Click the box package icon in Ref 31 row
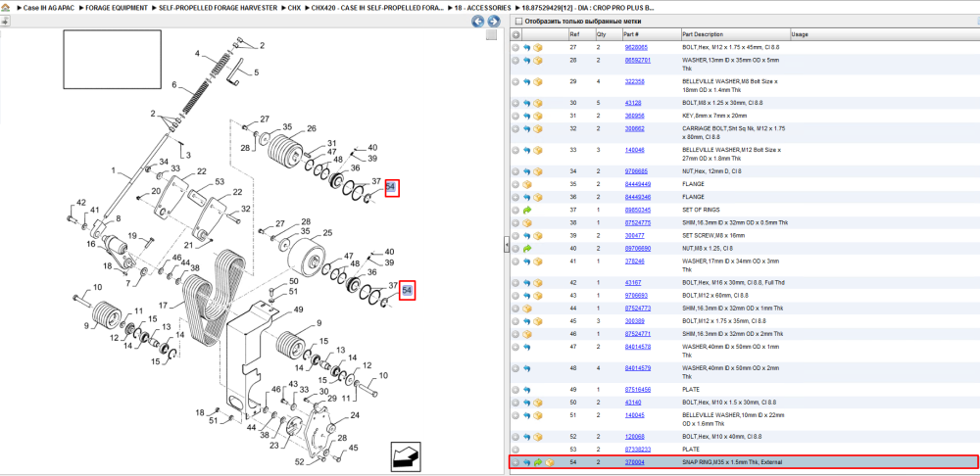The width and height of the screenshot is (980, 476). (537, 116)
